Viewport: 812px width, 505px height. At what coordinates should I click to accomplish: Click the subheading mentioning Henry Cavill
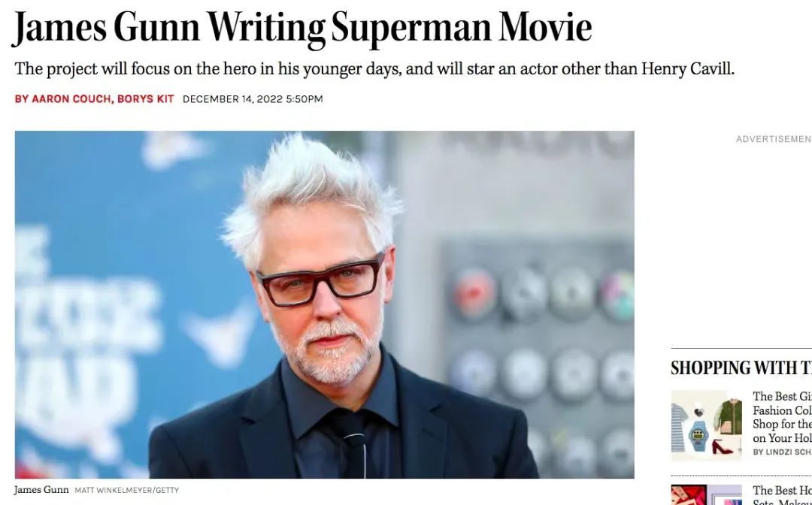tap(374, 69)
